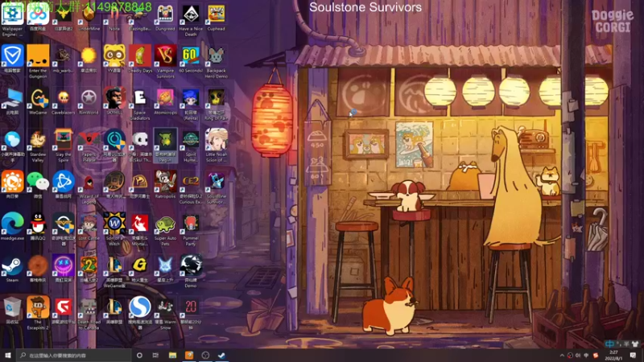Open the Super Auto Pets shortcut
Viewport: 644px width, 362px height.
point(165,230)
